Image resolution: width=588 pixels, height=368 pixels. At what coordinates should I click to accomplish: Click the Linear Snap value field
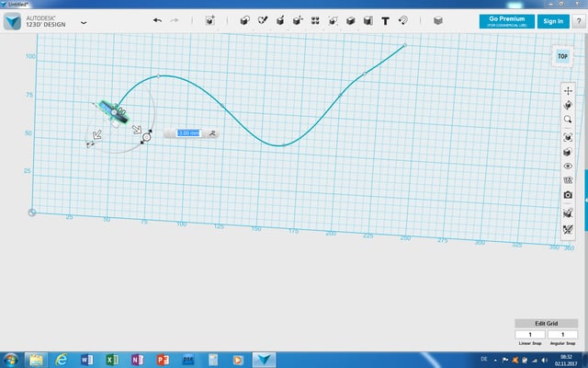[x=530, y=334]
